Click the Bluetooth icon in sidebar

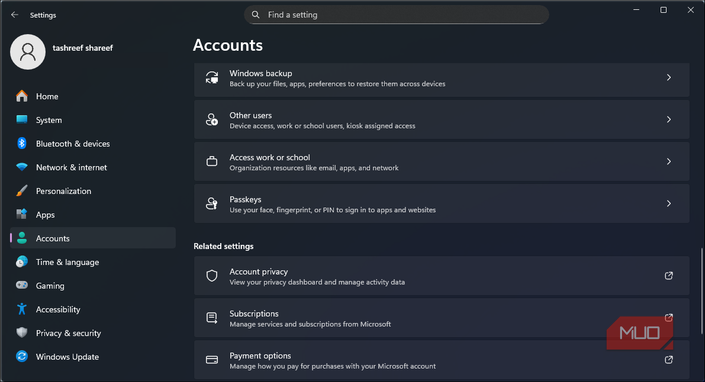click(x=22, y=143)
